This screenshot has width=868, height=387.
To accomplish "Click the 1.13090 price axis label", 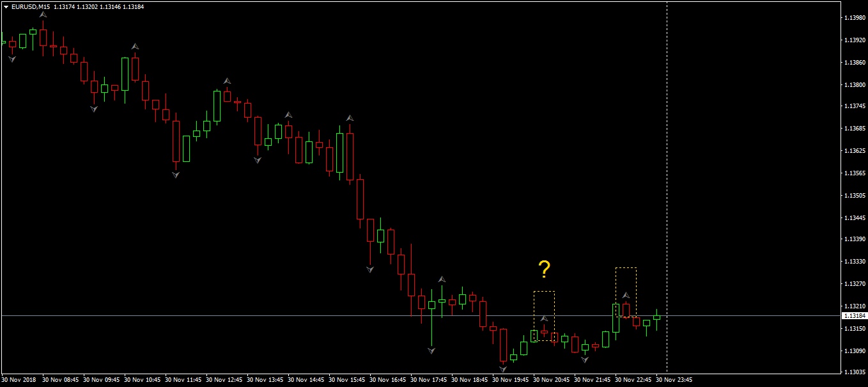I will click(x=855, y=351).
